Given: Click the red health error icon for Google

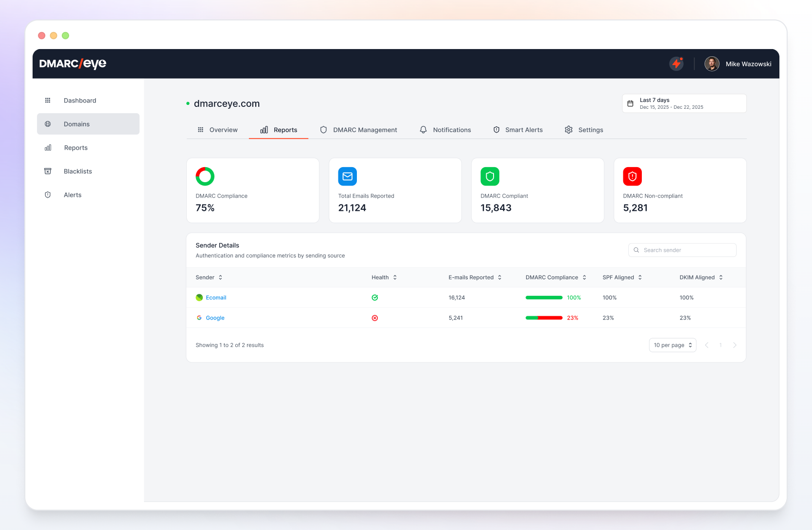Looking at the screenshot, I should pos(375,318).
